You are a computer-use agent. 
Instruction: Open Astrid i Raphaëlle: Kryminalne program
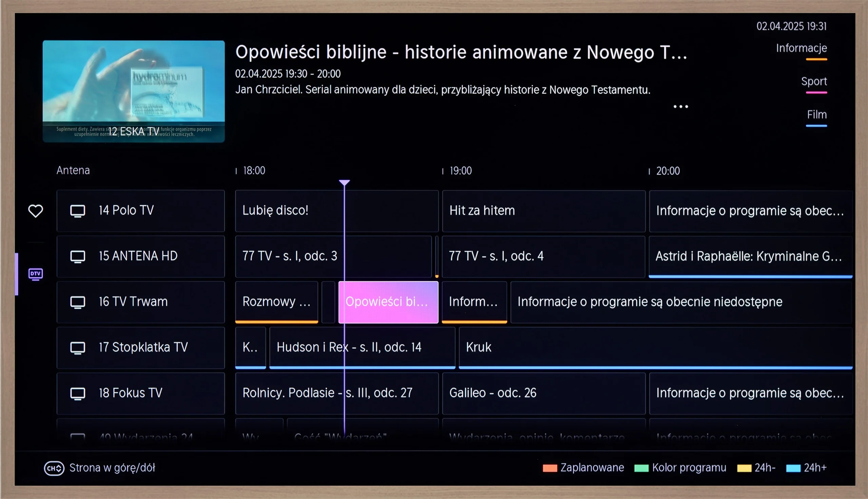tap(750, 256)
